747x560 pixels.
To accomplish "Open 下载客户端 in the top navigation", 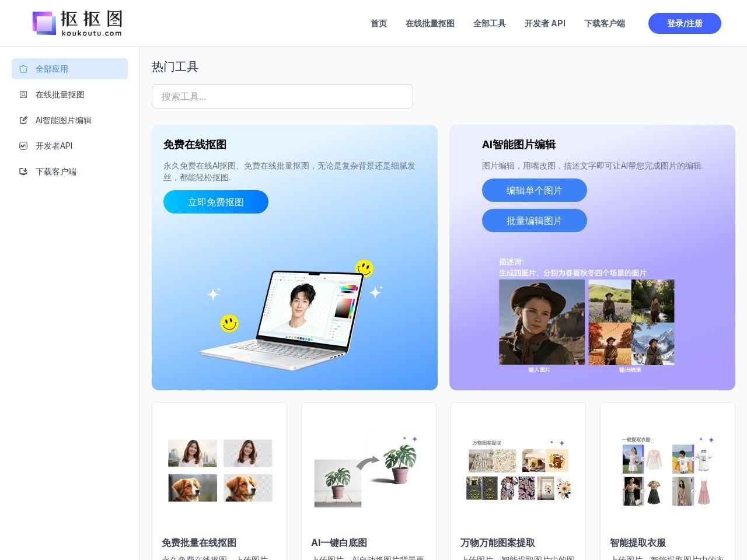I will pos(604,23).
